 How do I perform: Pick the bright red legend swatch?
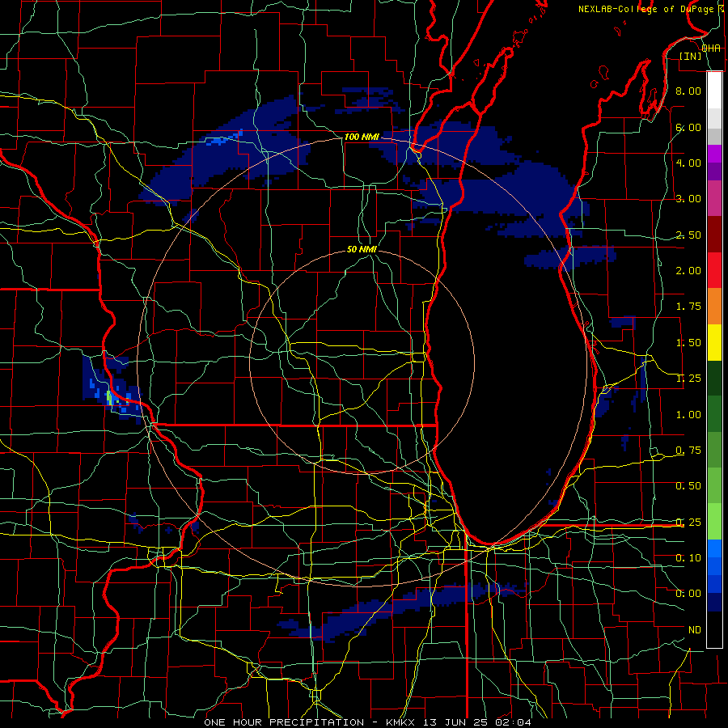point(714,270)
